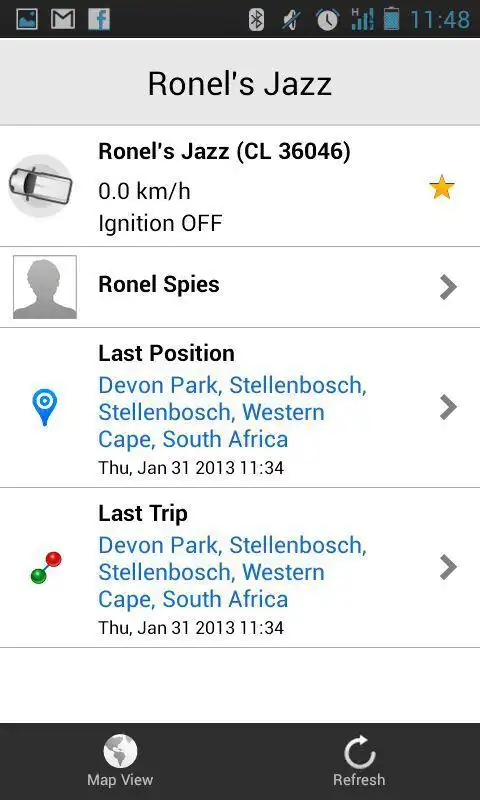Select the Map View tab label
480x800 pixels.
(120, 780)
